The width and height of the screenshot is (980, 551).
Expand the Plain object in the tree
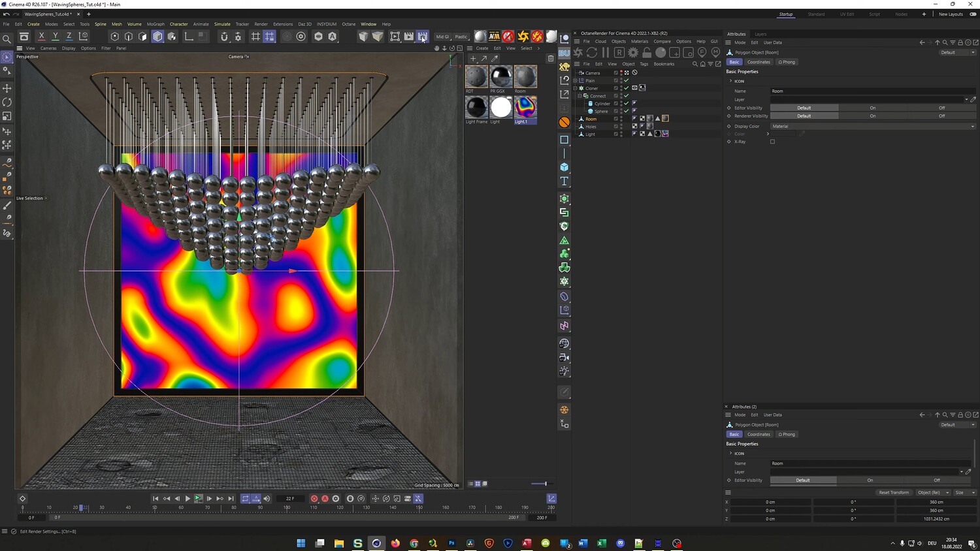pyautogui.click(x=576, y=80)
